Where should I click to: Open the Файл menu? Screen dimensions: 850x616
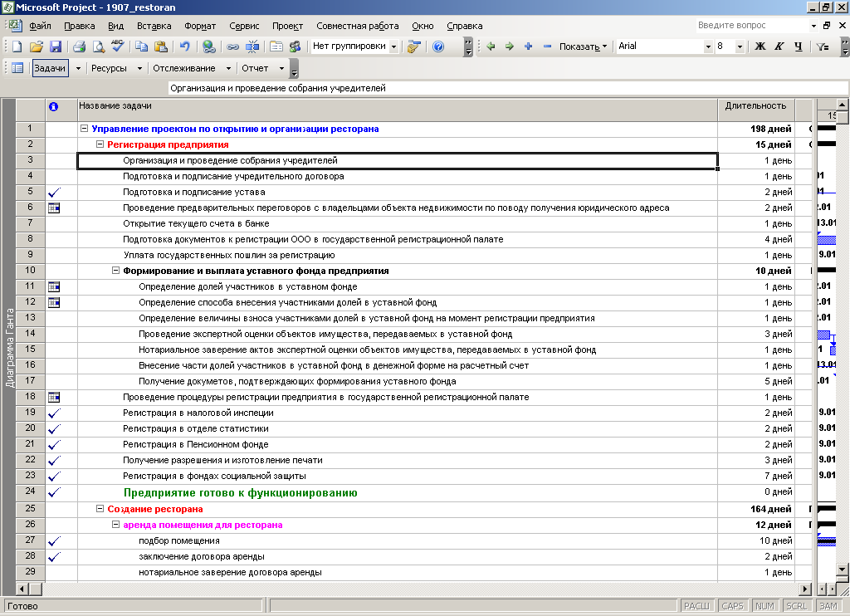pos(40,26)
